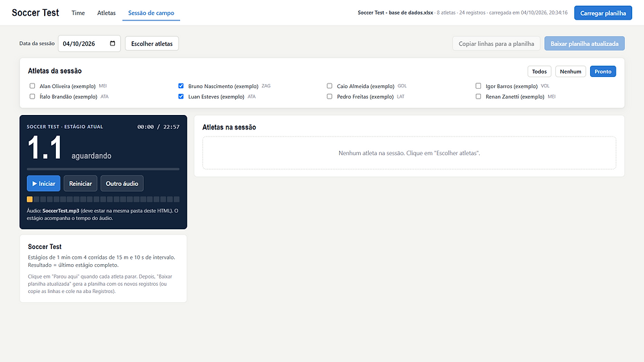
Task: Click the GOL position label
Action: (402, 86)
